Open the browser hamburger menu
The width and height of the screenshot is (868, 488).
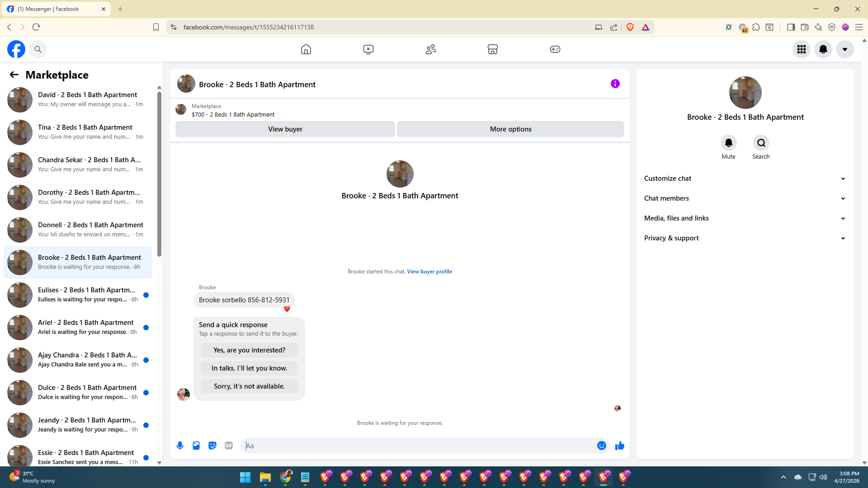tap(859, 27)
